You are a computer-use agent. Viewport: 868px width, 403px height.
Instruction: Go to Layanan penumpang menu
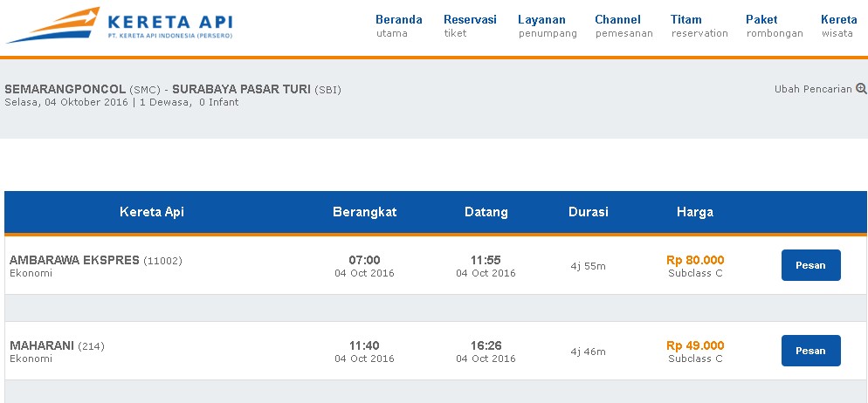(x=548, y=26)
